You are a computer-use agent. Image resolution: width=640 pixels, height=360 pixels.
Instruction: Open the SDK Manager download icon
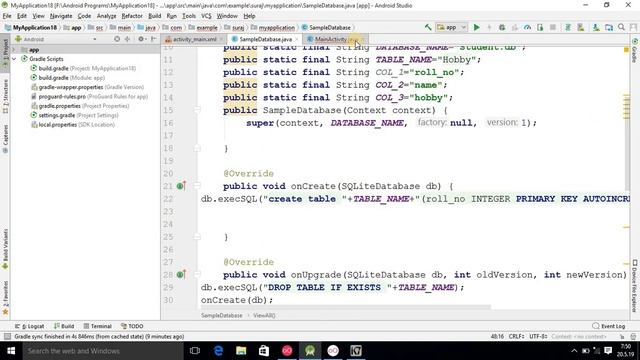596,27
